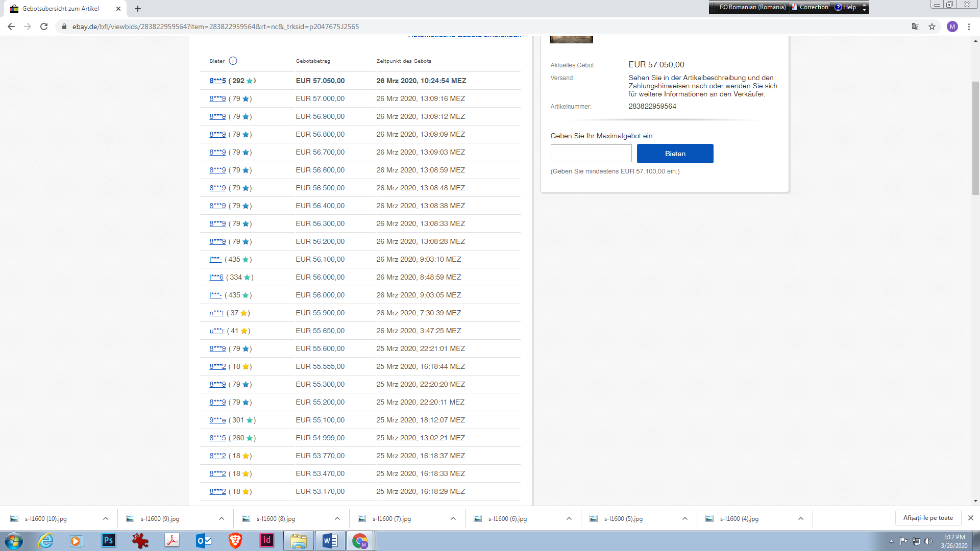This screenshot has height=551, width=980.
Task: Open Photoshop from the taskbar
Action: 108,540
